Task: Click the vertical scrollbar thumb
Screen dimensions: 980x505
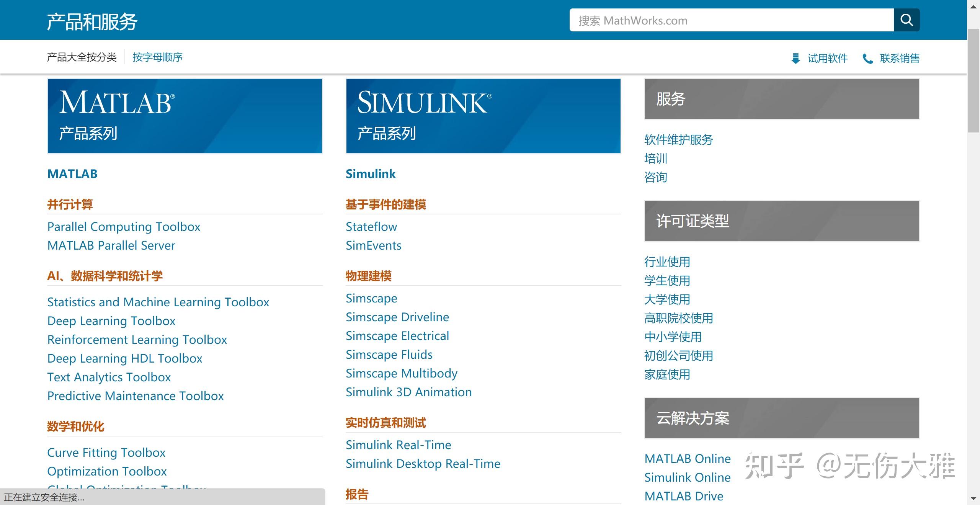Action: [x=973, y=80]
